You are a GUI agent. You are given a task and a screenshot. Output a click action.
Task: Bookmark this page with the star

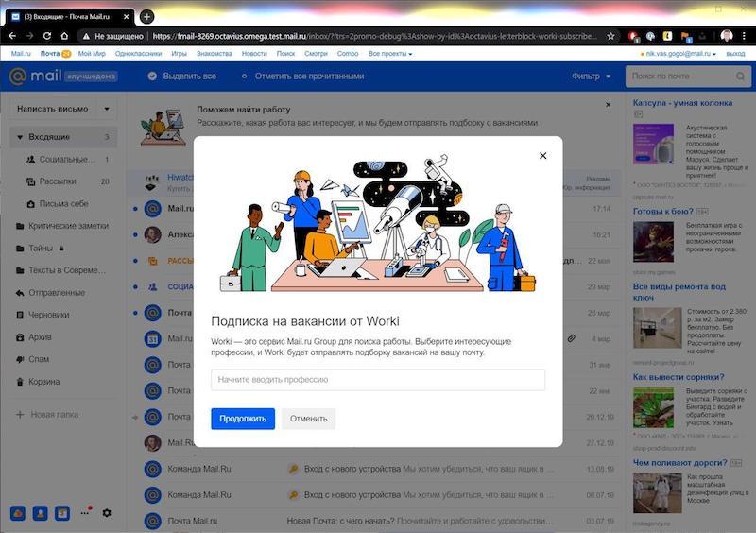610,36
